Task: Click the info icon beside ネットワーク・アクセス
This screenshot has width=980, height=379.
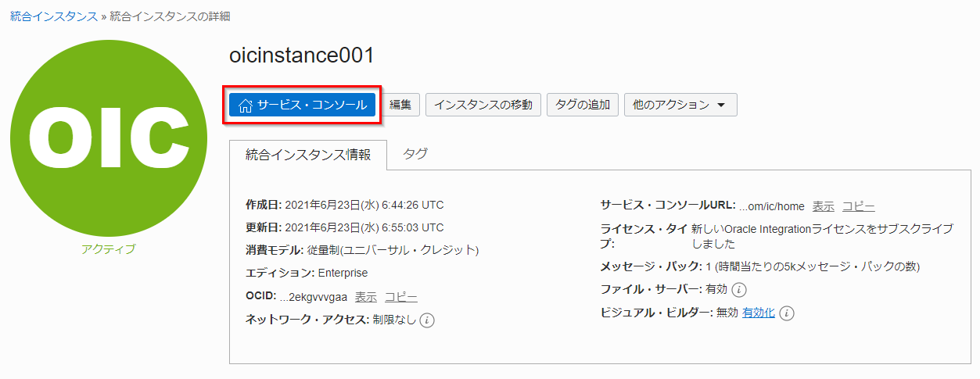Action: pos(427,320)
